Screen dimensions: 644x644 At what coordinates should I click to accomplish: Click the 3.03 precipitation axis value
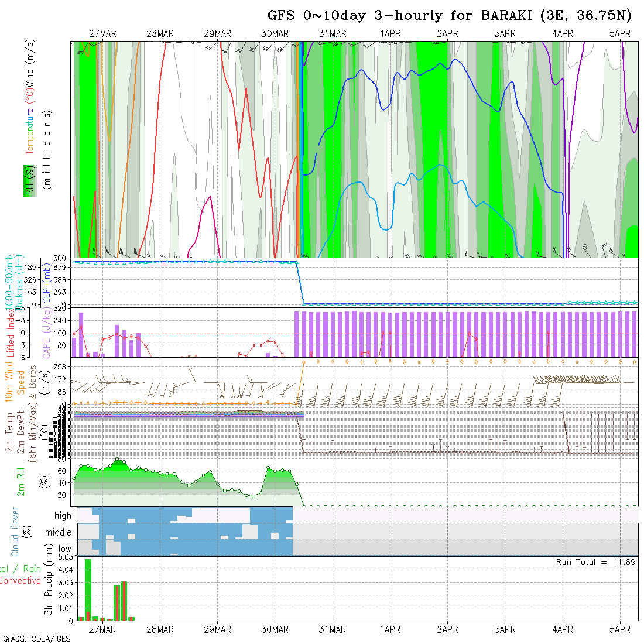pyautogui.click(x=66, y=583)
